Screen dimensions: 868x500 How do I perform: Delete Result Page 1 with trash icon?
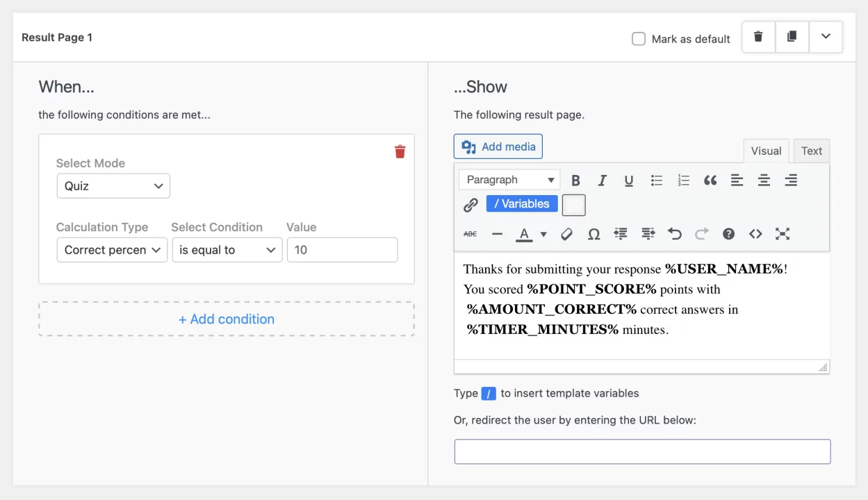(x=758, y=37)
